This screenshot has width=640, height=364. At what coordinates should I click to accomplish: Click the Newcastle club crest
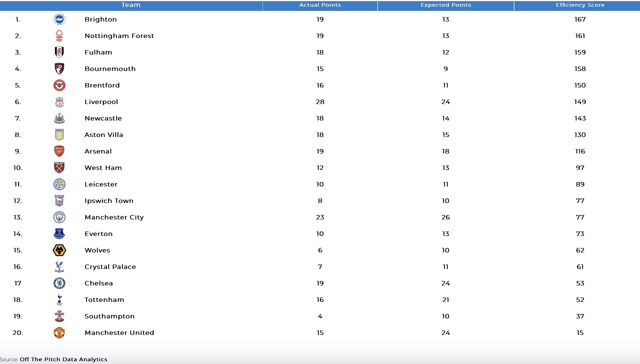point(59,118)
